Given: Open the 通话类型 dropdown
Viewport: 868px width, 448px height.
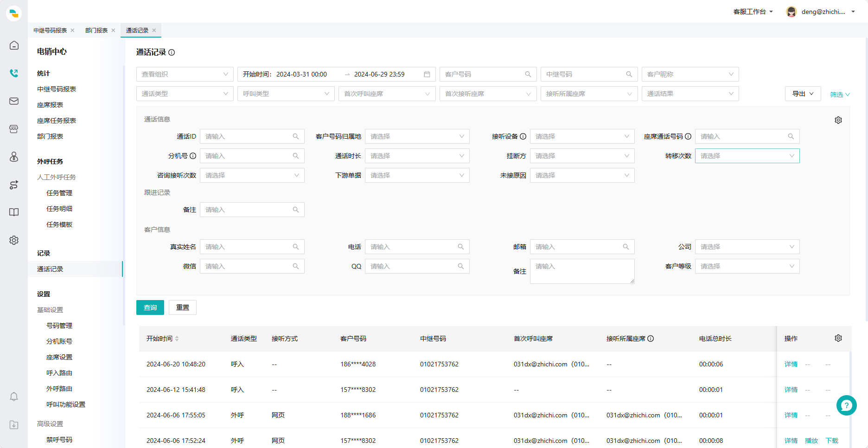Looking at the screenshot, I should coord(185,94).
